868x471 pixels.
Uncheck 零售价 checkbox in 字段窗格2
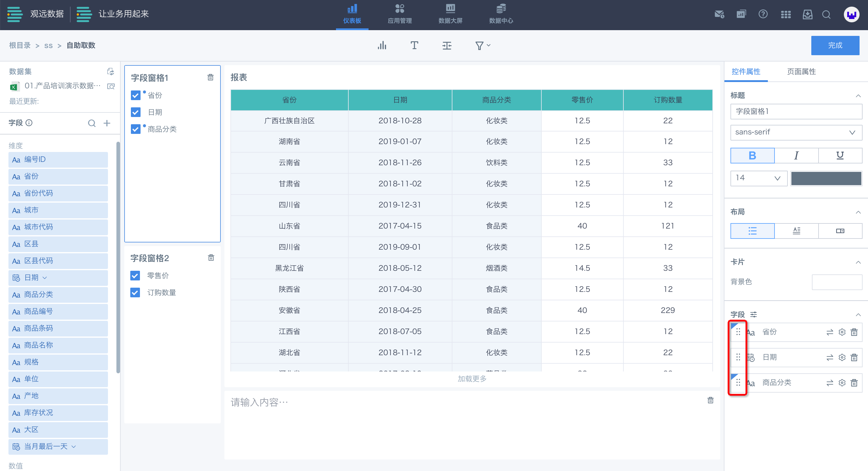[135, 276]
